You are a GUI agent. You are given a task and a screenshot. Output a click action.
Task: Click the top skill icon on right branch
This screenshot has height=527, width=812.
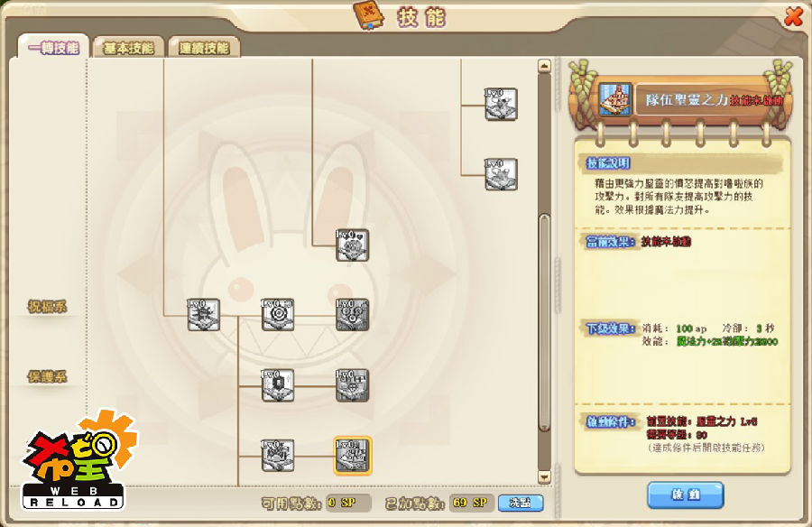click(501, 104)
